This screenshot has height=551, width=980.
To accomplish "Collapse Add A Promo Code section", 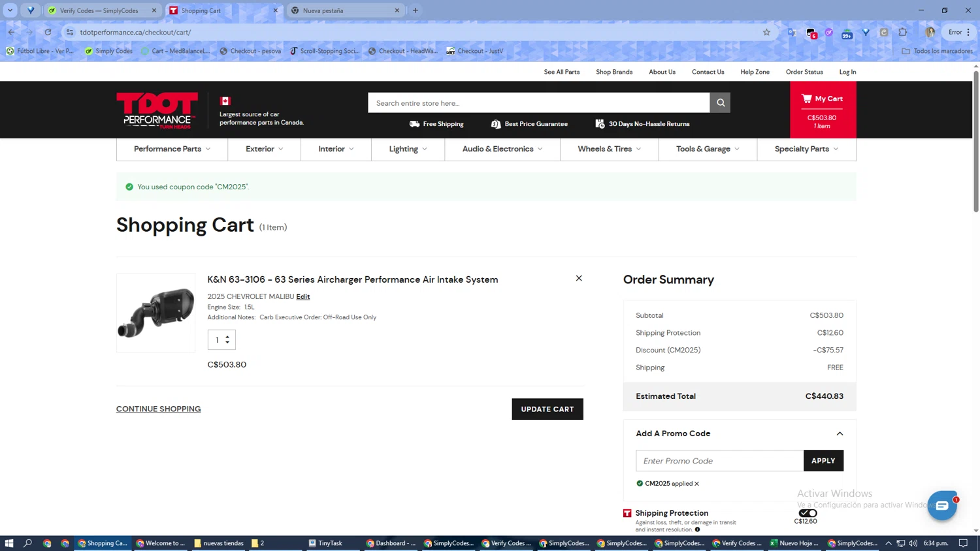I will [840, 433].
